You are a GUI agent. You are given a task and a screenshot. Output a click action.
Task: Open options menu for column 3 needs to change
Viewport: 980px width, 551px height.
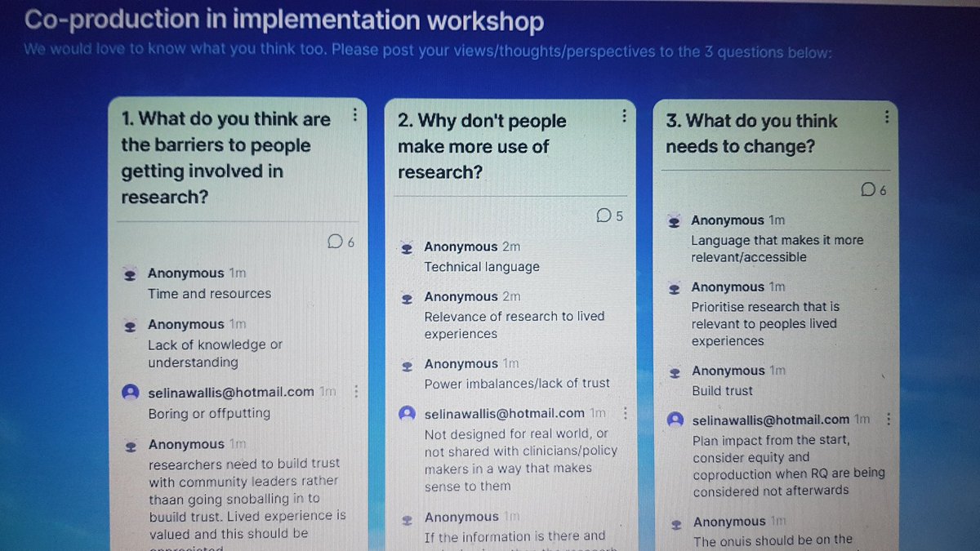pyautogui.click(x=887, y=117)
